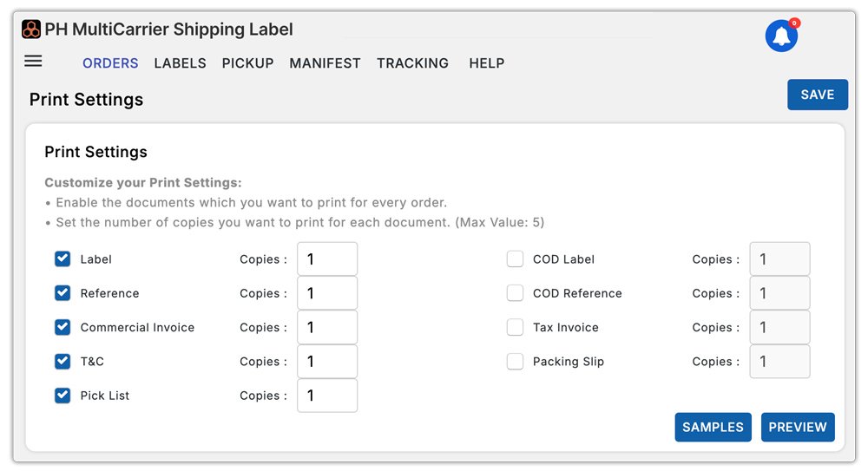Uncheck the Reference checkbox

click(62, 293)
